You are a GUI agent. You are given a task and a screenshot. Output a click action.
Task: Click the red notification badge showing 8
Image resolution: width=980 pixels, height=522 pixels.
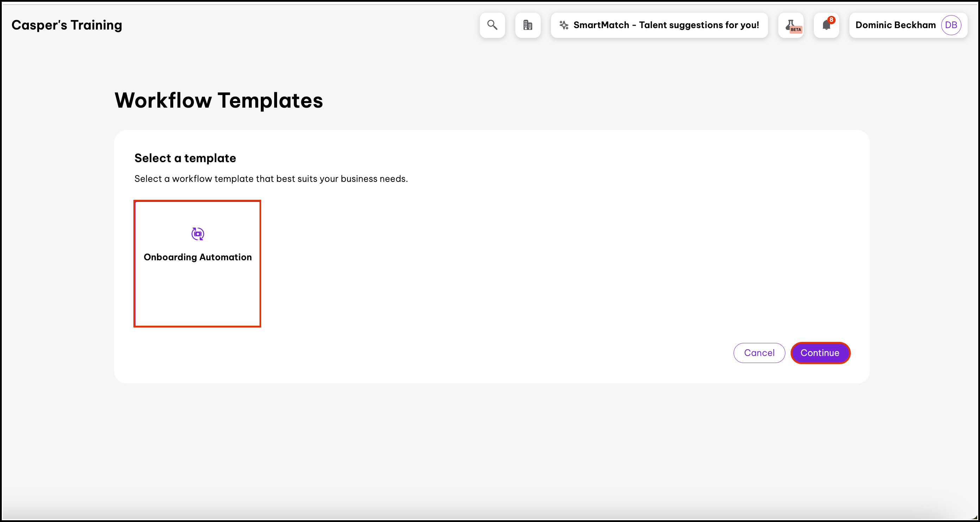tap(831, 20)
